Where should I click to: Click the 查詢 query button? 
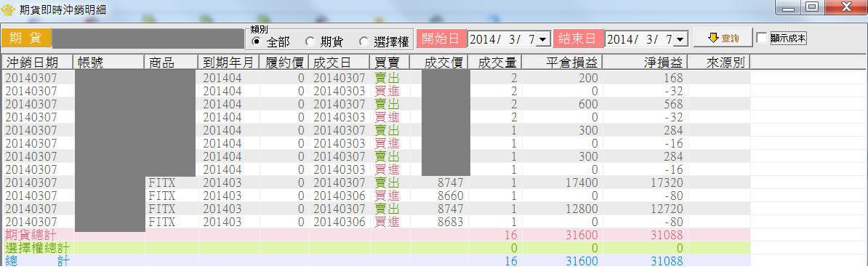pos(723,38)
